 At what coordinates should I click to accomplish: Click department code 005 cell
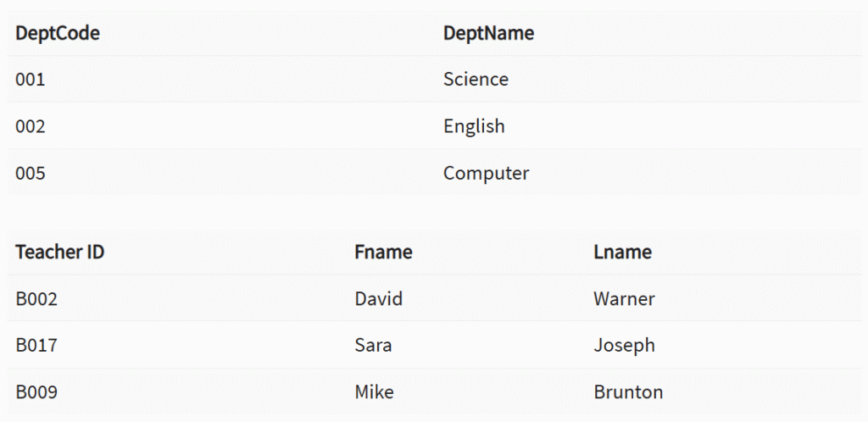[x=31, y=174]
